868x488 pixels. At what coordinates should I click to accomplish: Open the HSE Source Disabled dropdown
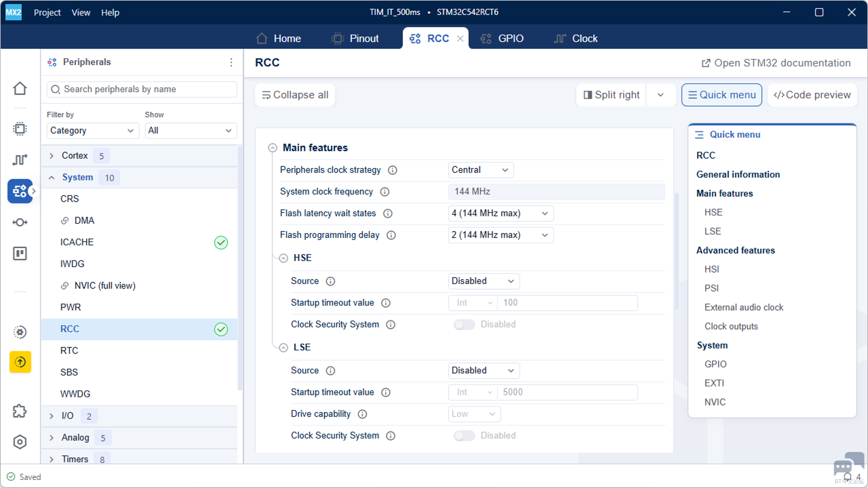pyautogui.click(x=483, y=281)
